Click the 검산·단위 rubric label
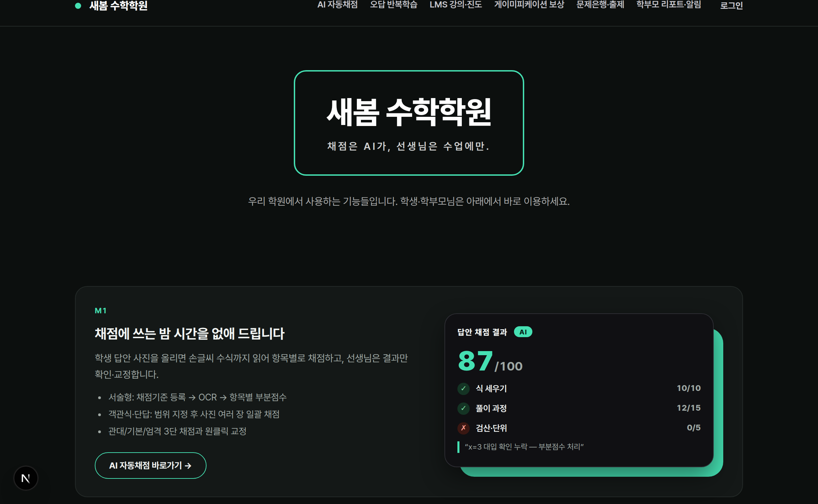 point(491,428)
